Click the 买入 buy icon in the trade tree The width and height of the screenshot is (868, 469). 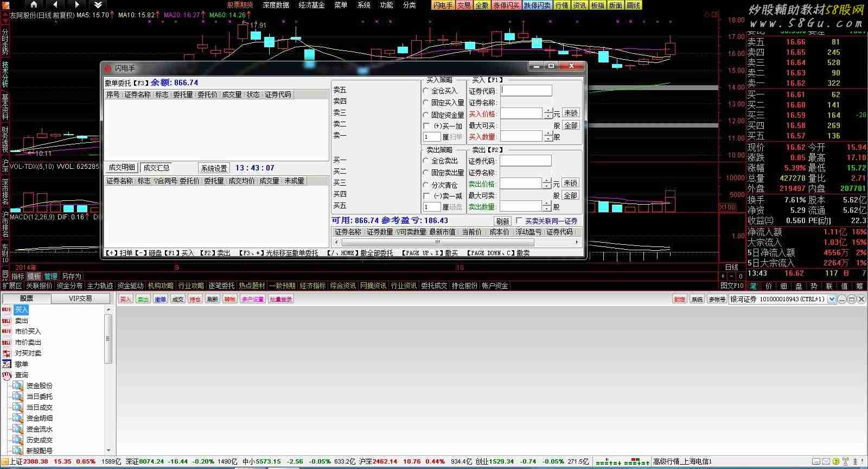click(x=7, y=309)
